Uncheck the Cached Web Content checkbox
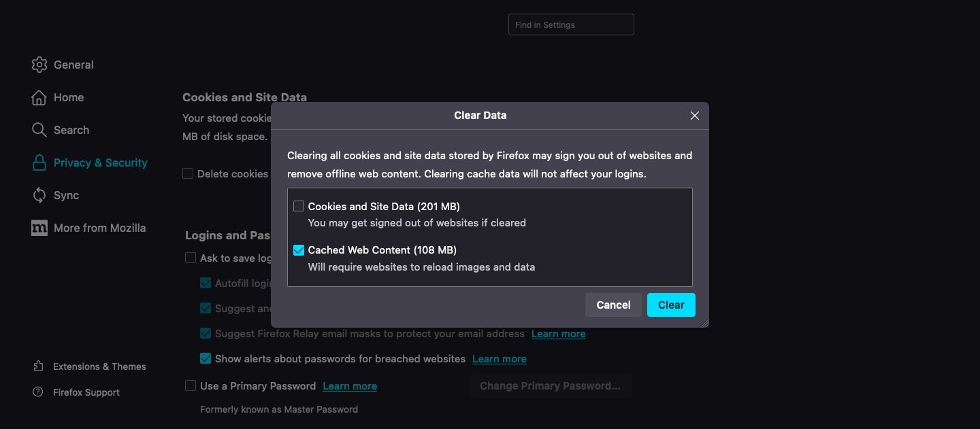The width and height of the screenshot is (980, 429). (x=299, y=250)
